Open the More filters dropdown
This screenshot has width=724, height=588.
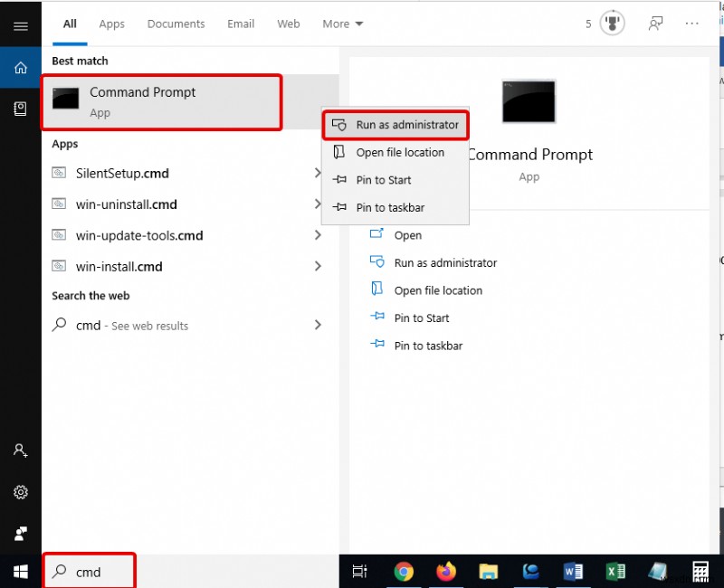[342, 24]
